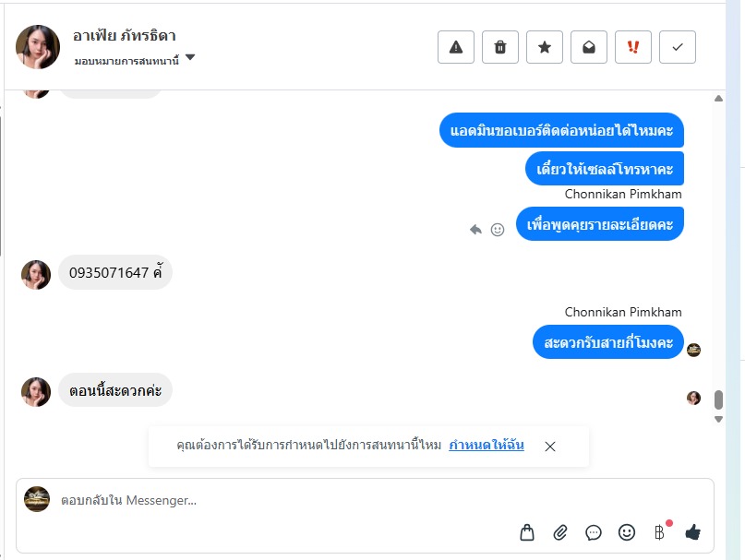Delete conversation using trash icon
Screen dimensions: 745x560
pos(499,47)
